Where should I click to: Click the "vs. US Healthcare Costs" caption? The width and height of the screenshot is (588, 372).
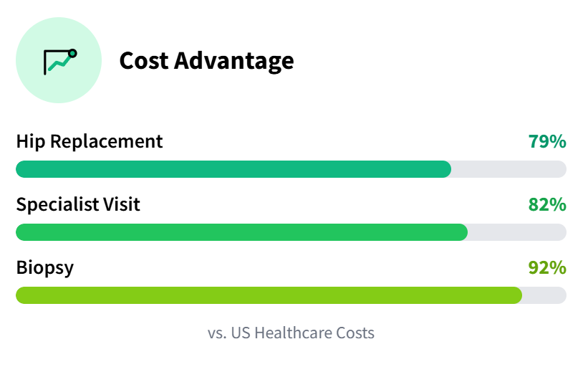click(x=291, y=333)
